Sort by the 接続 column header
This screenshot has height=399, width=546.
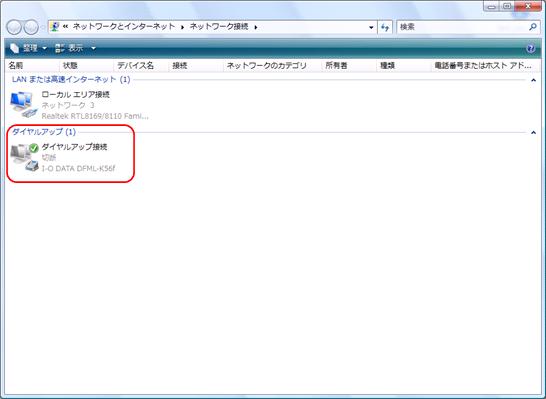tap(196, 65)
